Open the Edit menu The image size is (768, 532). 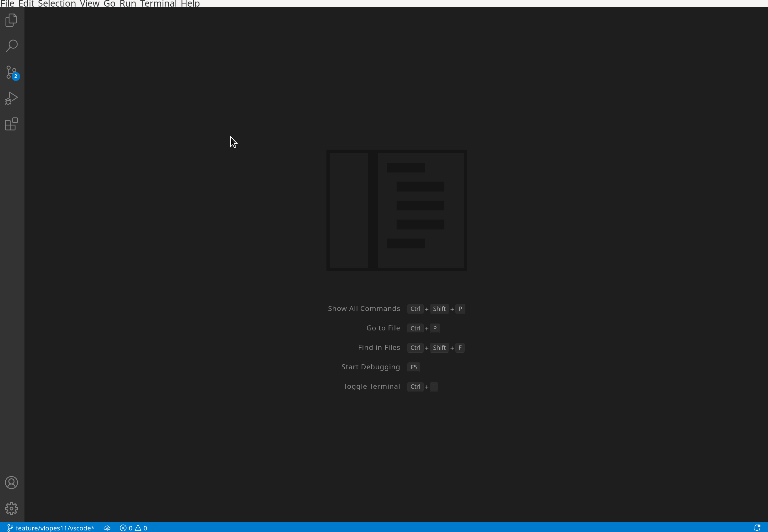[26, 4]
